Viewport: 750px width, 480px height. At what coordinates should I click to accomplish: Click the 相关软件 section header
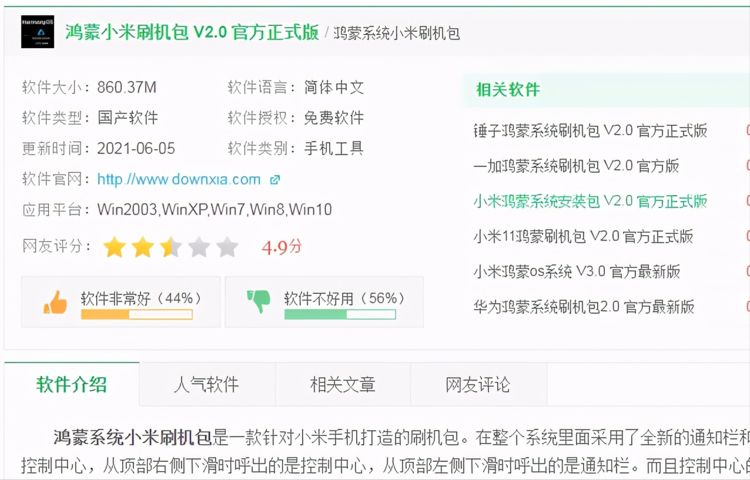(508, 89)
